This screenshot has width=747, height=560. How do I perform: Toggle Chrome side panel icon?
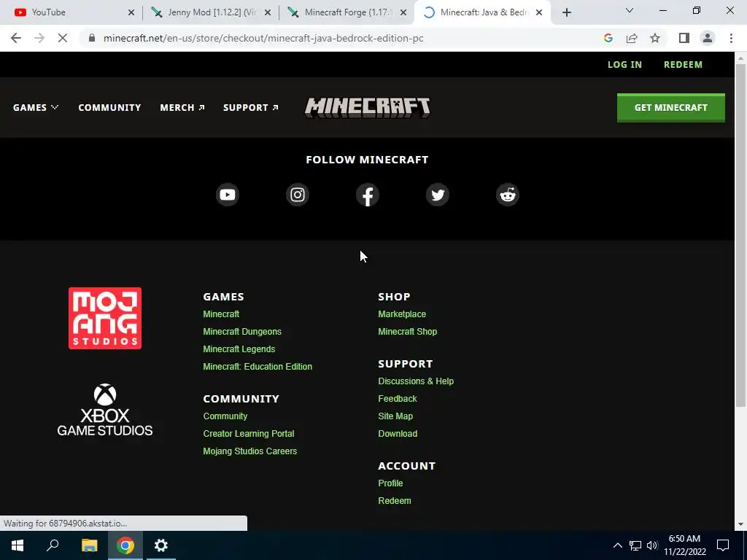pyautogui.click(x=684, y=38)
